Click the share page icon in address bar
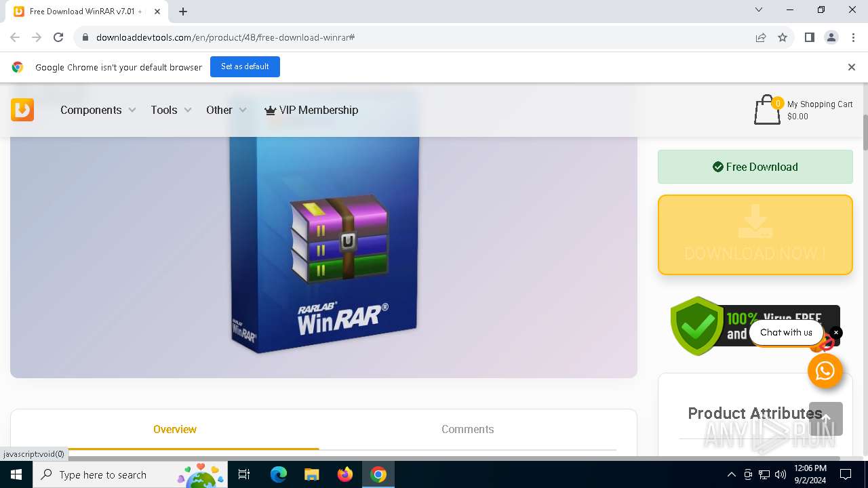868x488 pixels. pyautogui.click(x=761, y=37)
